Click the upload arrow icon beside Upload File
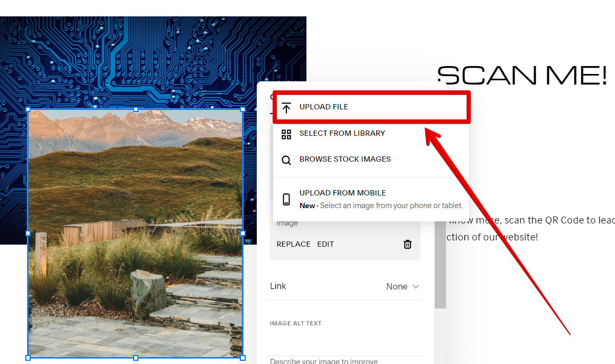Image resolution: width=615 pixels, height=364 pixels. point(286,107)
